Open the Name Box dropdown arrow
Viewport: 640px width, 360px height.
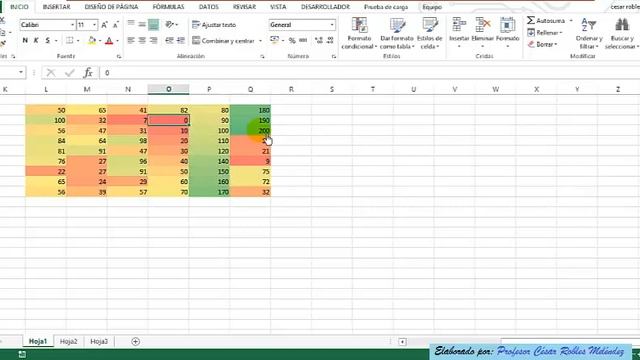pyautogui.click(x=20, y=72)
